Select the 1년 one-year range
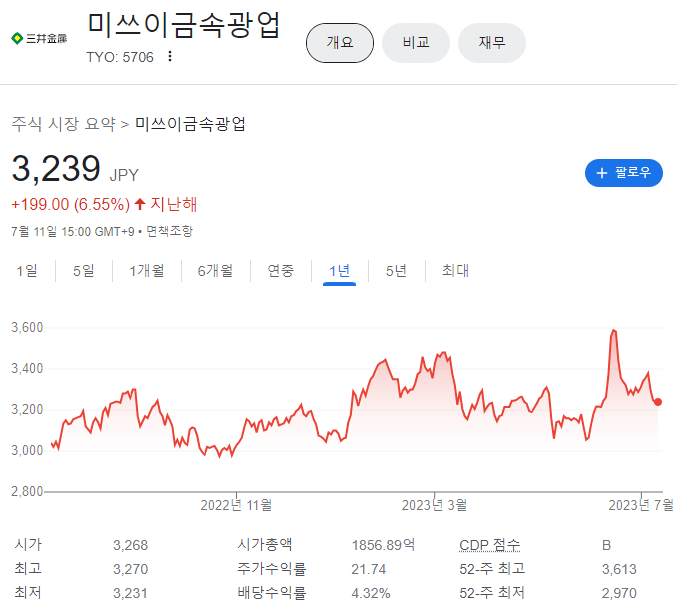 [x=339, y=272]
